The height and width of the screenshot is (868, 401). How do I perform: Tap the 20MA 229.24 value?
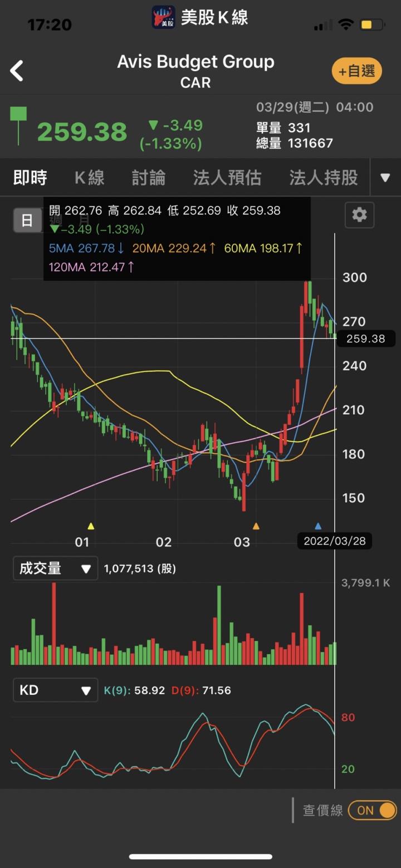tap(174, 248)
